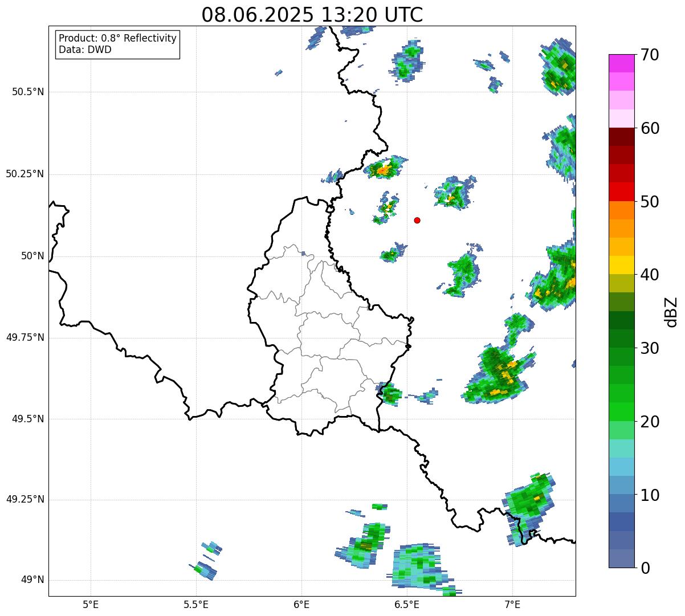Click the colorbar value 40
Screen dimensions: 685x616
click(650, 275)
